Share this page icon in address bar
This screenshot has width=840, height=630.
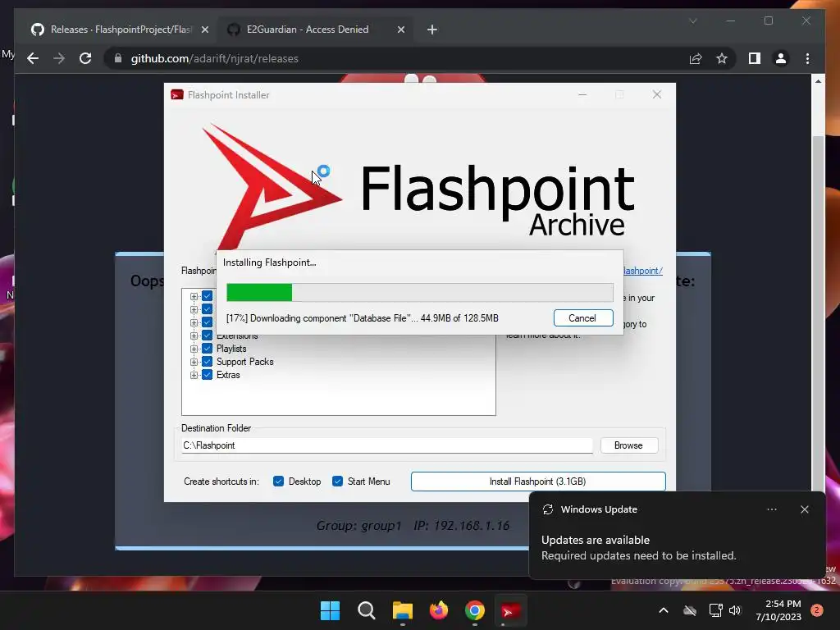click(x=696, y=58)
